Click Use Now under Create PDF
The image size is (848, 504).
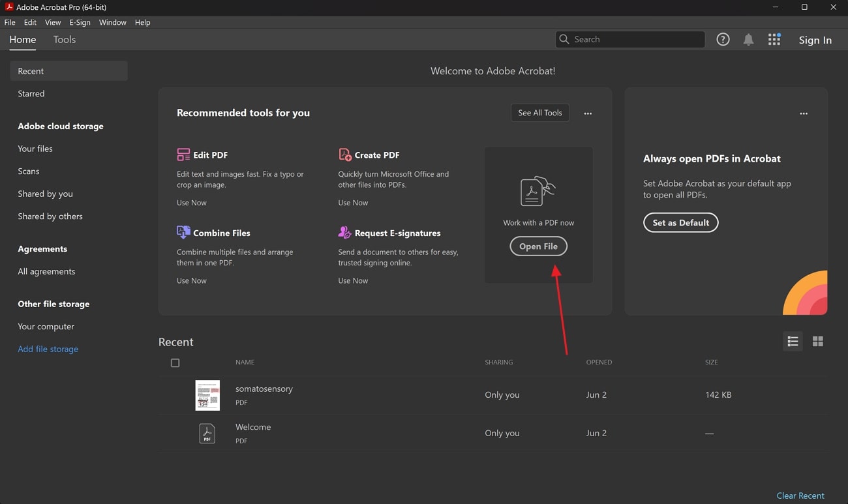click(353, 203)
